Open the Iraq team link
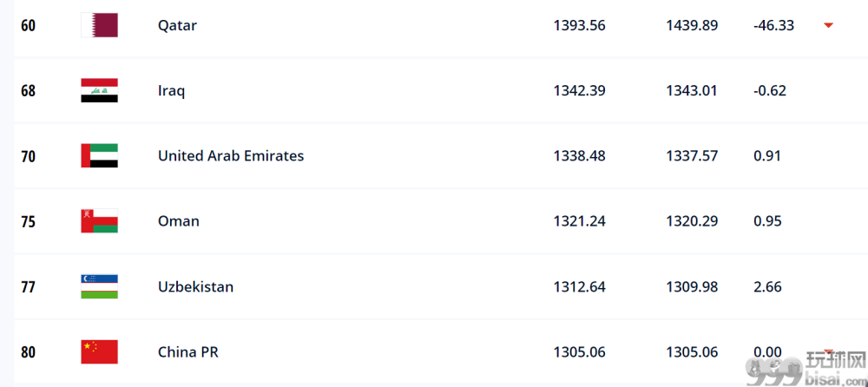The image size is (868, 387). (171, 91)
